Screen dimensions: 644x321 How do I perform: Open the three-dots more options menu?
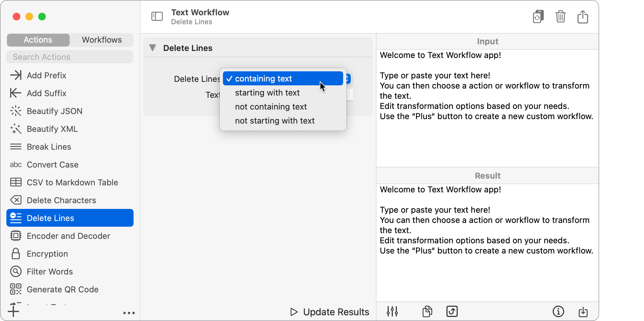coord(129,313)
